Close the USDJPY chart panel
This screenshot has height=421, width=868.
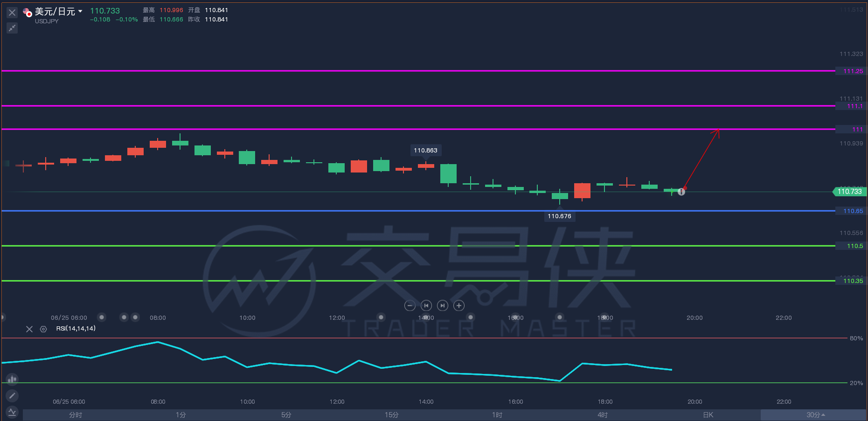(x=12, y=13)
